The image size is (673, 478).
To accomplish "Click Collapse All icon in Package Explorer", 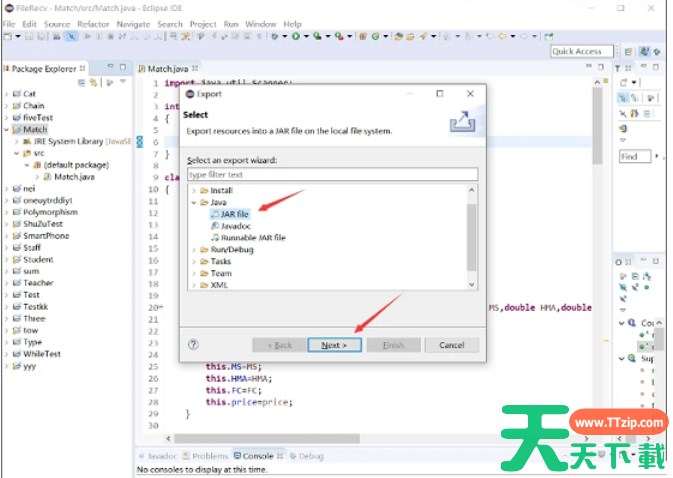I will (82, 82).
